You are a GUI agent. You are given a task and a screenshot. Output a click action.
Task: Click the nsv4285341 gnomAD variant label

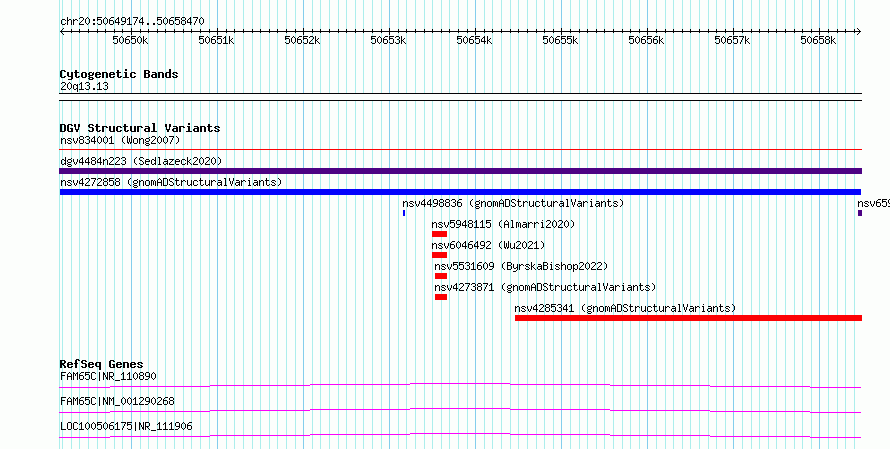click(625, 308)
